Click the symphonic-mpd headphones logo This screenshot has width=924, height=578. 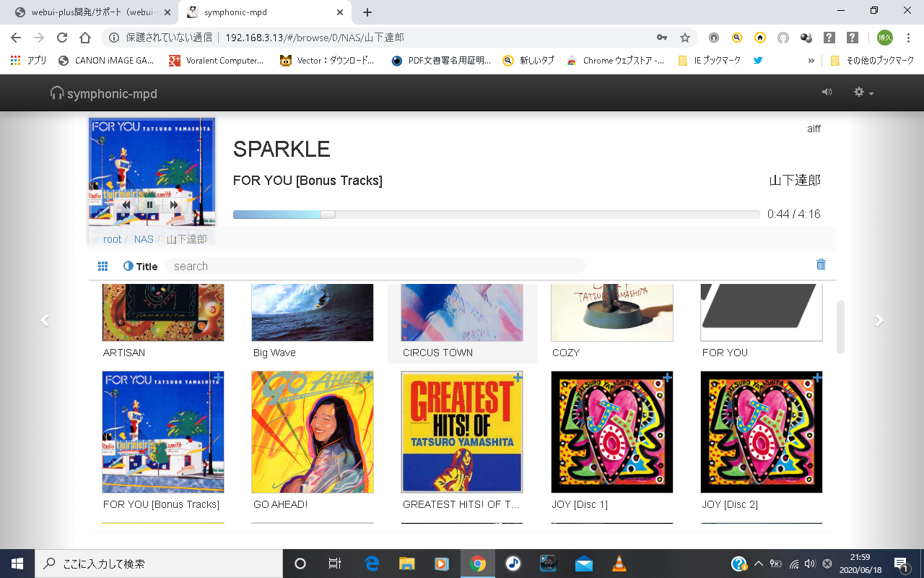(103, 93)
